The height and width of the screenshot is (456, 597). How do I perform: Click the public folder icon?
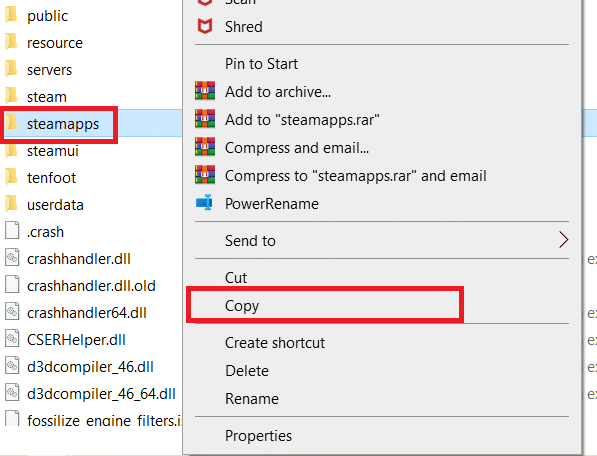click(11, 15)
